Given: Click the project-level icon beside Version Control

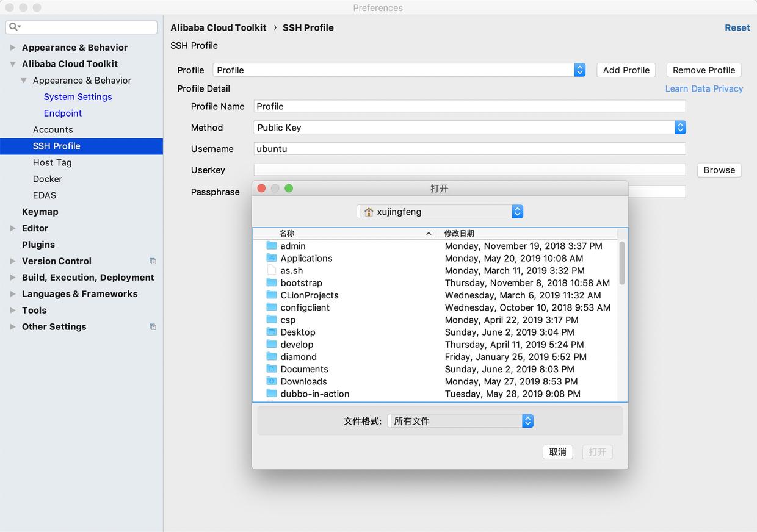Looking at the screenshot, I should (x=153, y=261).
